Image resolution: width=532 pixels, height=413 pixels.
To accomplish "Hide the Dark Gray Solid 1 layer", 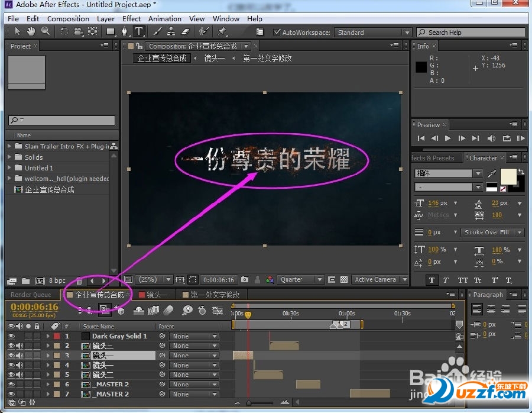I will click(x=11, y=336).
